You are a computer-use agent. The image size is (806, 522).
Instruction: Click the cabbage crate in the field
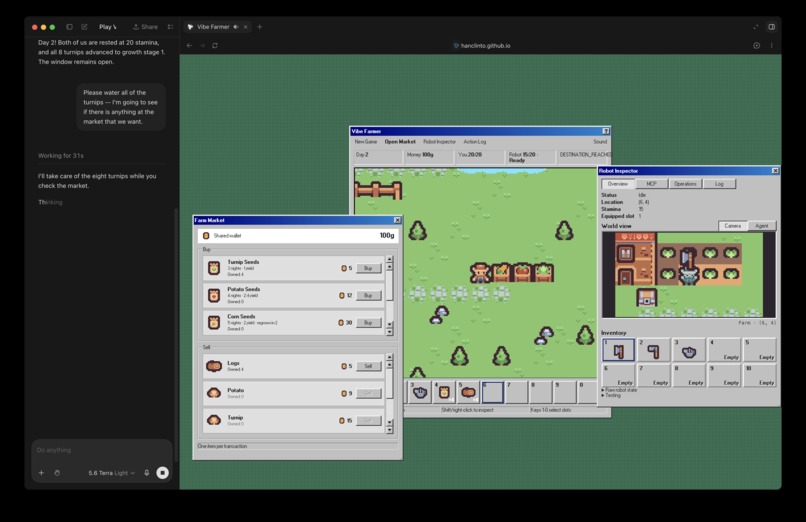(x=543, y=273)
